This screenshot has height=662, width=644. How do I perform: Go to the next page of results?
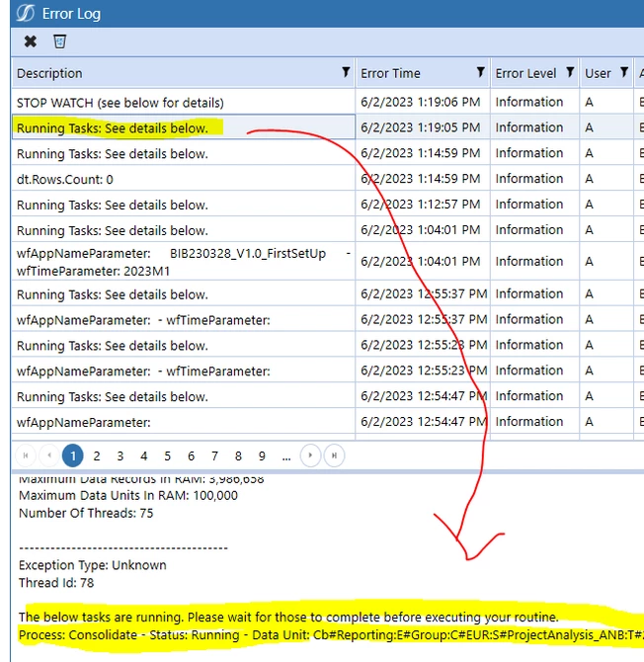[310, 455]
